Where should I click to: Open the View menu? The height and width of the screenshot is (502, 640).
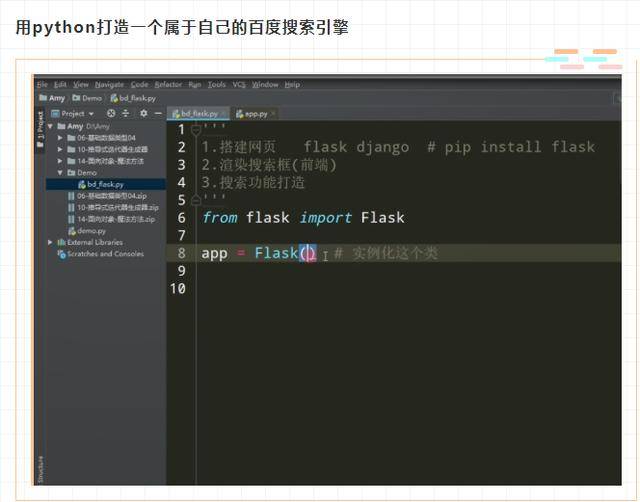81,84
